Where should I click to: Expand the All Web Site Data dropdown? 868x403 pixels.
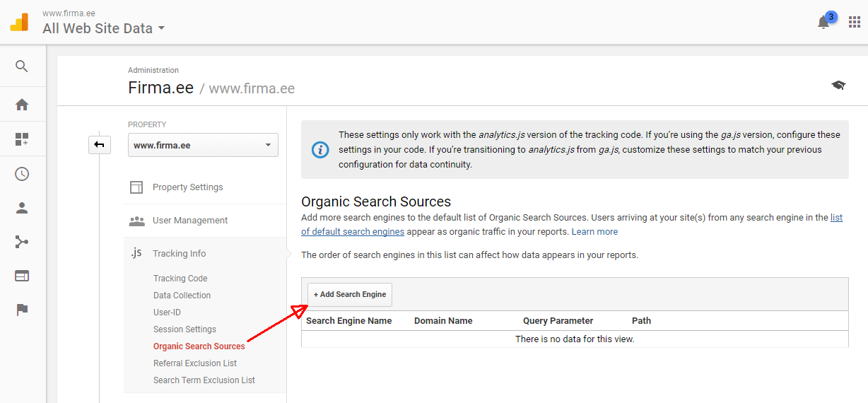tap(103, 29)
